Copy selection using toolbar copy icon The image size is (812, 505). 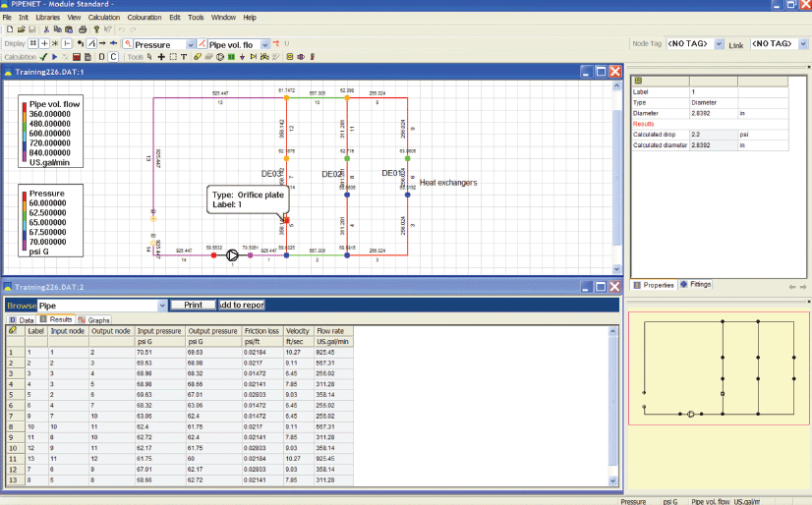(57, 30)
